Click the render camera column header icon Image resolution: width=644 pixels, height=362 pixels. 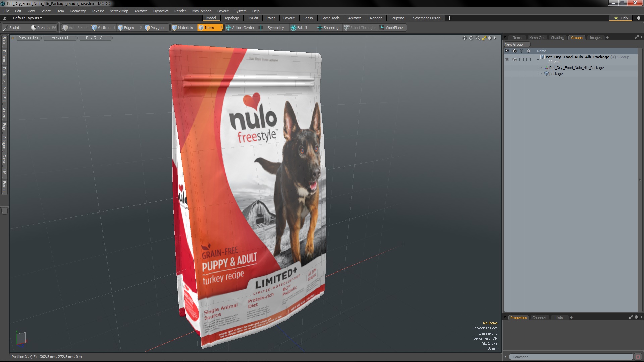pos(515,51)
